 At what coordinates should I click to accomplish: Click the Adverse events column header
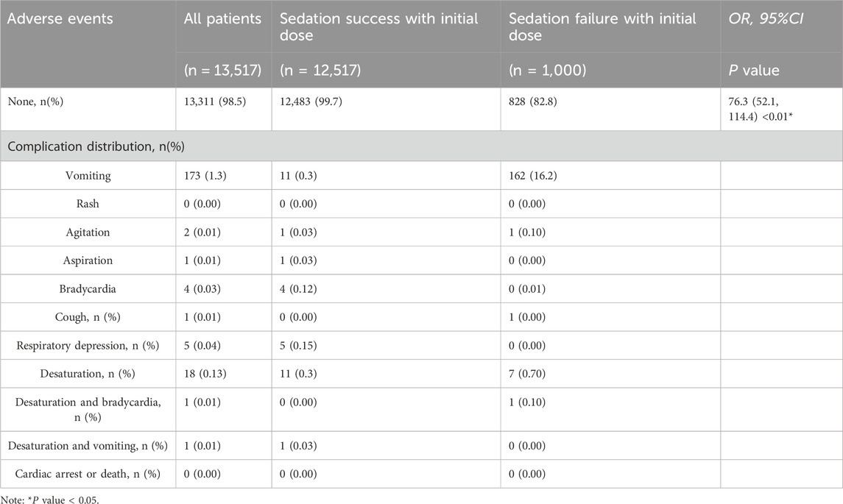pyautogui.click(x=60, y=19)
